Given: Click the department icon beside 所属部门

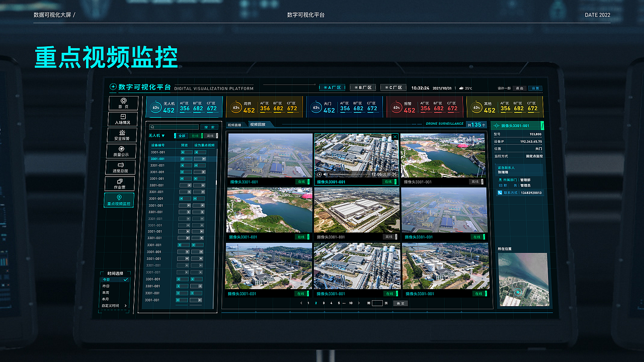Looking at the screenshot, I should pos(500,179).
